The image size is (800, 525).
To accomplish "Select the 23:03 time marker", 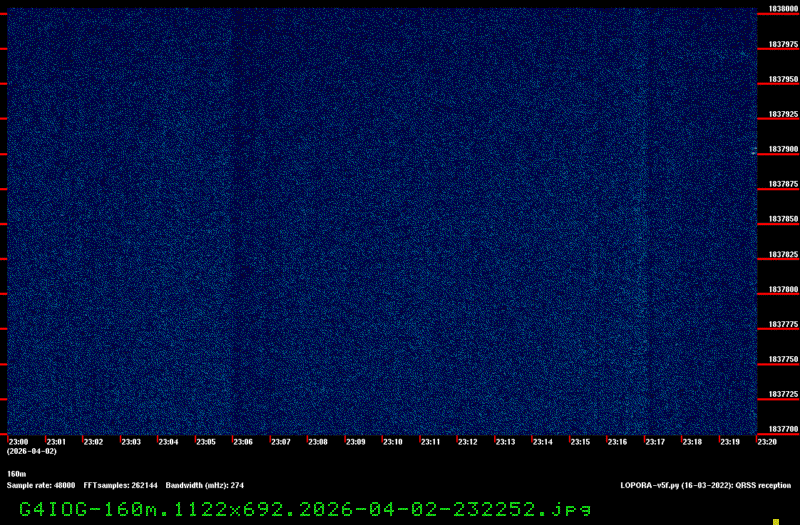I will point(131,442).
